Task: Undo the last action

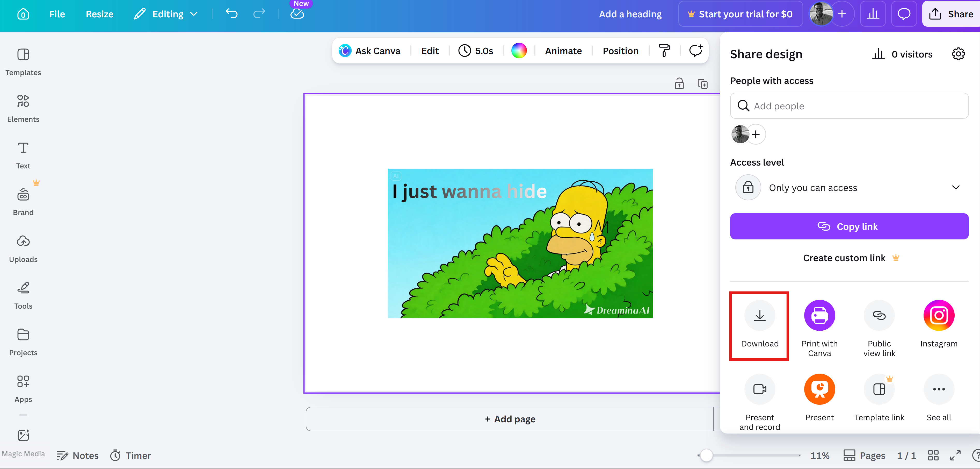Action: click(232, 14)
